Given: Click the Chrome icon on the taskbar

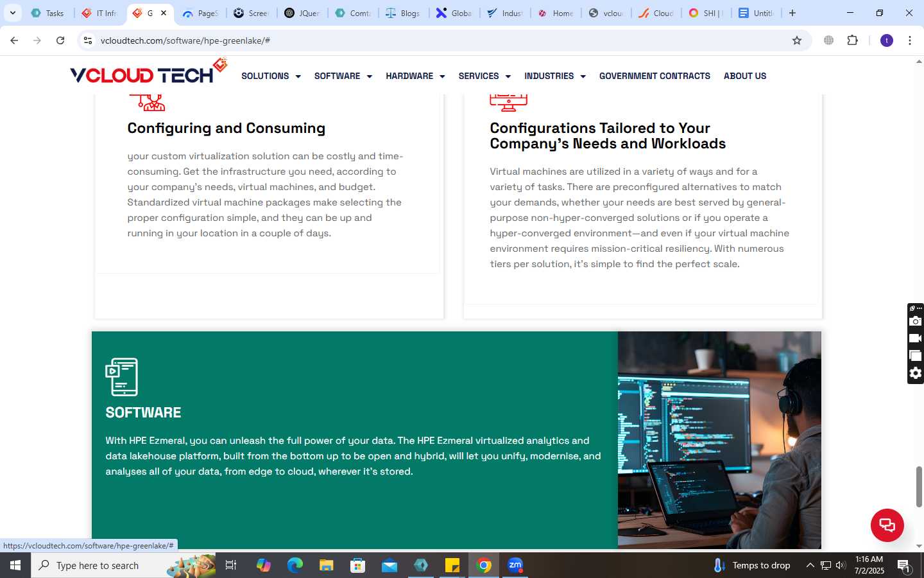Looking at the screenshot, I should [484, 565].
